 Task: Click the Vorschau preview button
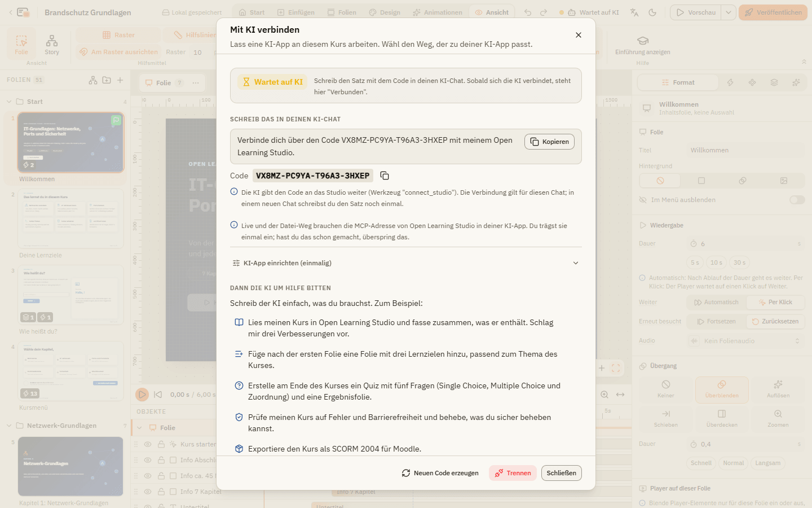(696, 12)
